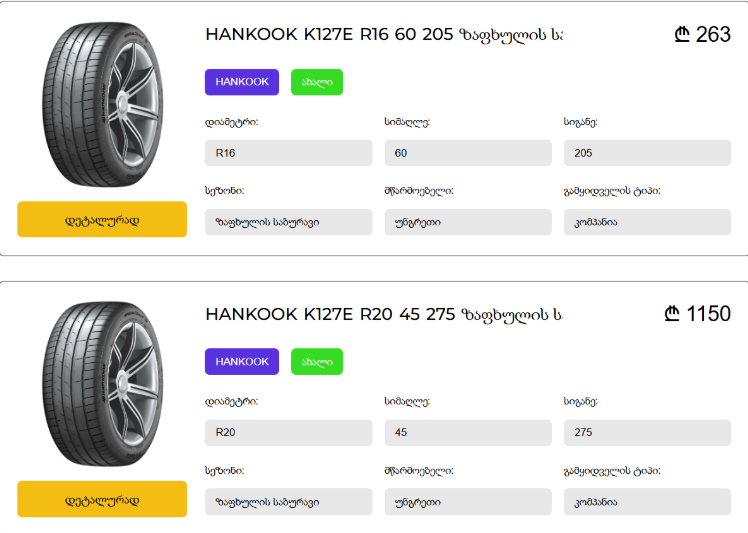The height and width of the screenshot is (533, 748).
Task: Open the HANKOOK R20 tire image
Action: 102,385
